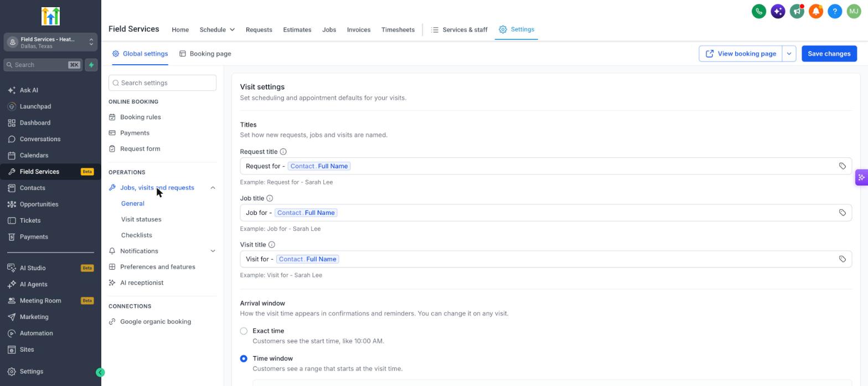
Task: Click the info icon next to Visit title
Action: tap(271, 245)
